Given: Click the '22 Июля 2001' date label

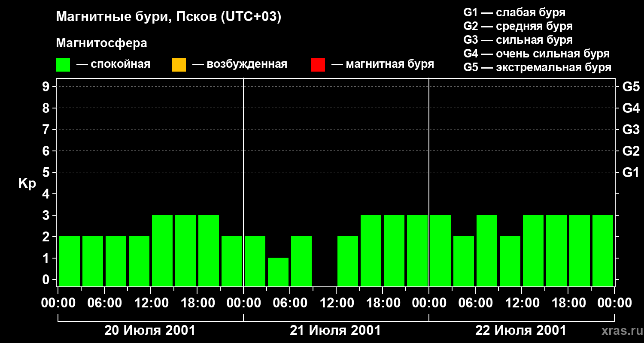Looking at the screenshot, I should pos(521,331).
